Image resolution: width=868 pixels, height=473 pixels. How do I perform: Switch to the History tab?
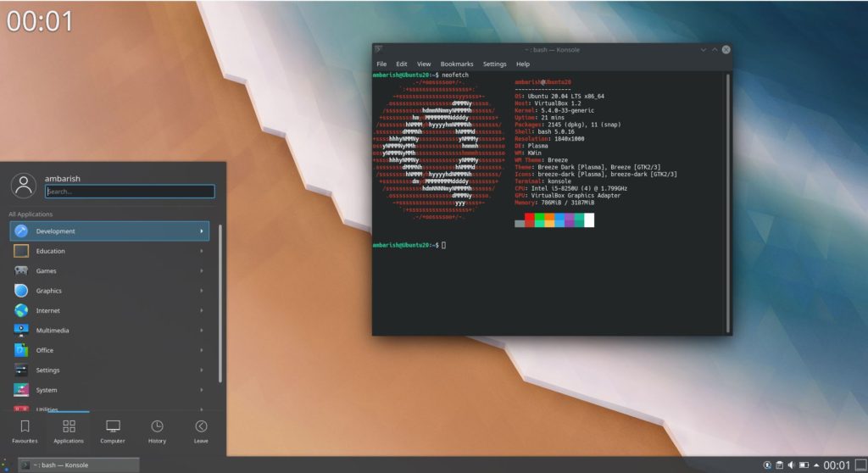(x=157, y=432)
